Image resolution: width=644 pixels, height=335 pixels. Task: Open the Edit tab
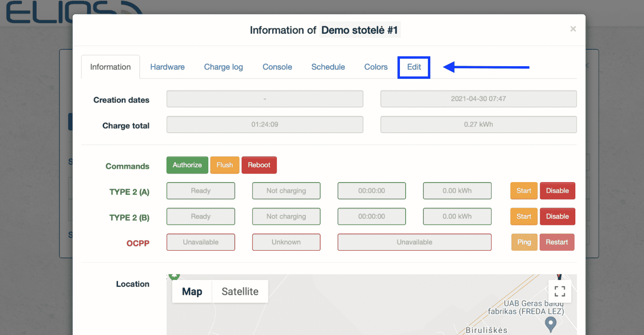click(x=414, y=67)
